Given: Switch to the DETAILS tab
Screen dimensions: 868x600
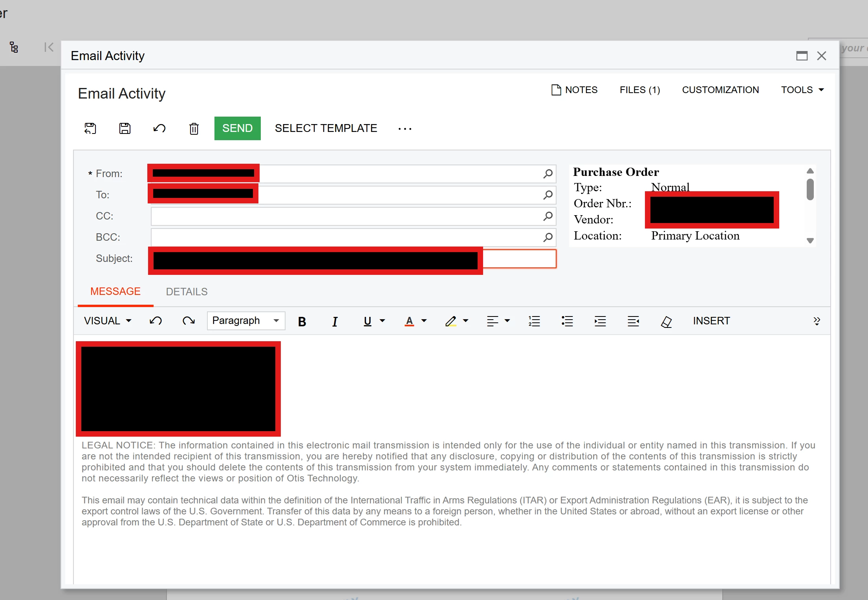Looking at the screenshot, I should click(187, 292).
